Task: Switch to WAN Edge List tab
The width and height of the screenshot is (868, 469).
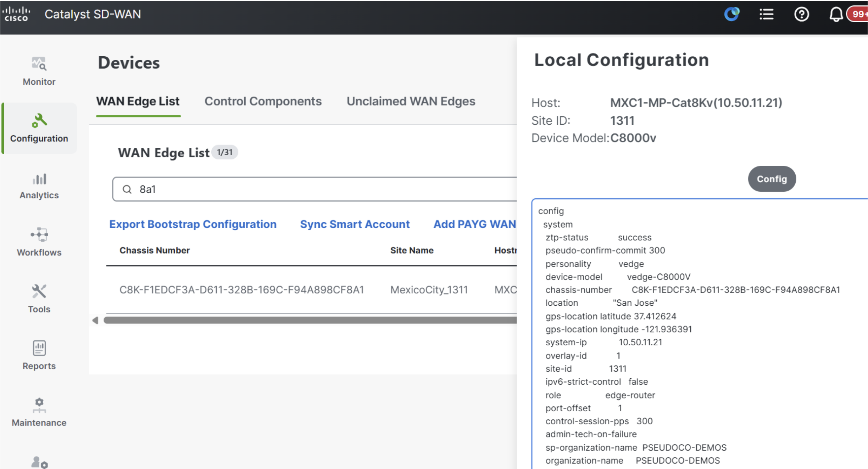Action: [138, 101]
